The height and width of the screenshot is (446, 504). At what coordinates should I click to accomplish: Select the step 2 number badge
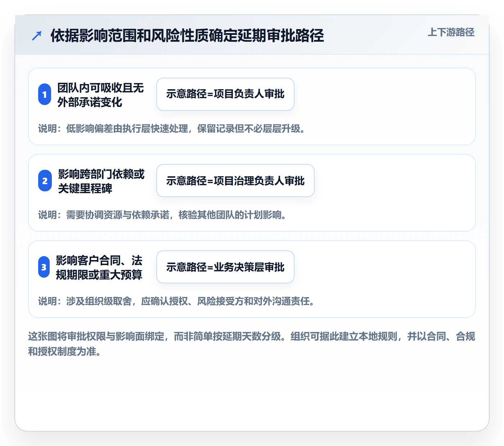pos(45,181)
